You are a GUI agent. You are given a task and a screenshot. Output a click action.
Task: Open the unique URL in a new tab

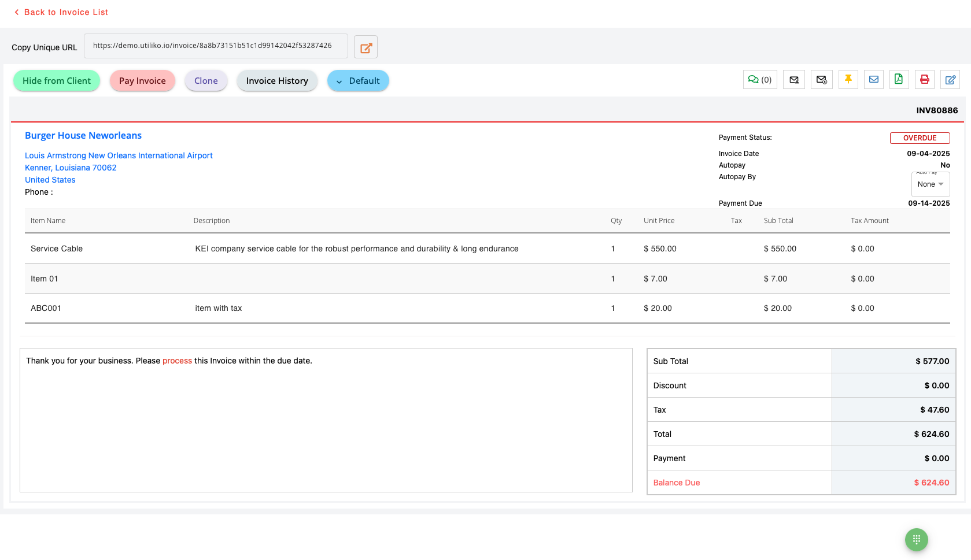pyautogui.click(x=365, y=47)
